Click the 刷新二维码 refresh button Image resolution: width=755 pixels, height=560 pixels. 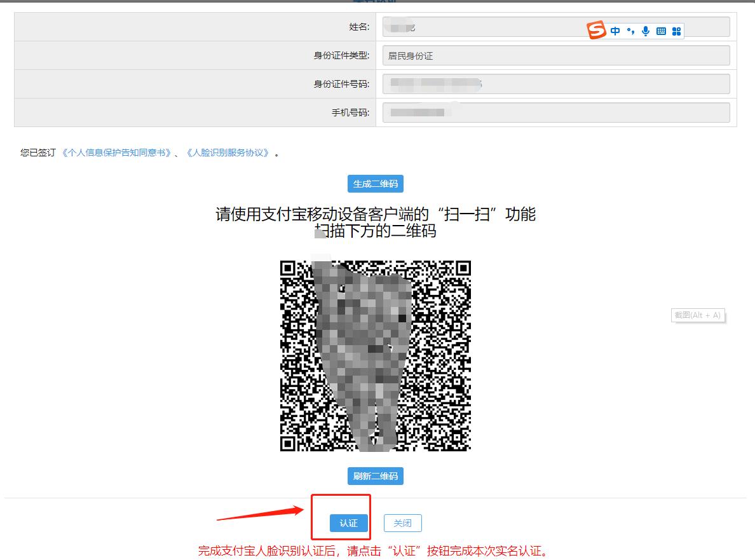pos(376,476)
